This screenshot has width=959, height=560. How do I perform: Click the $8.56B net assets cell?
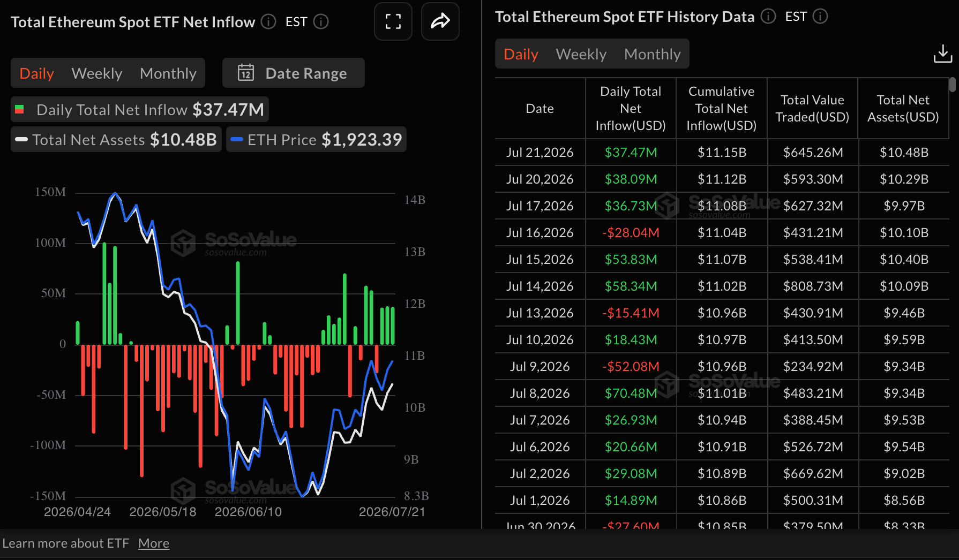(x=904, y=501)
